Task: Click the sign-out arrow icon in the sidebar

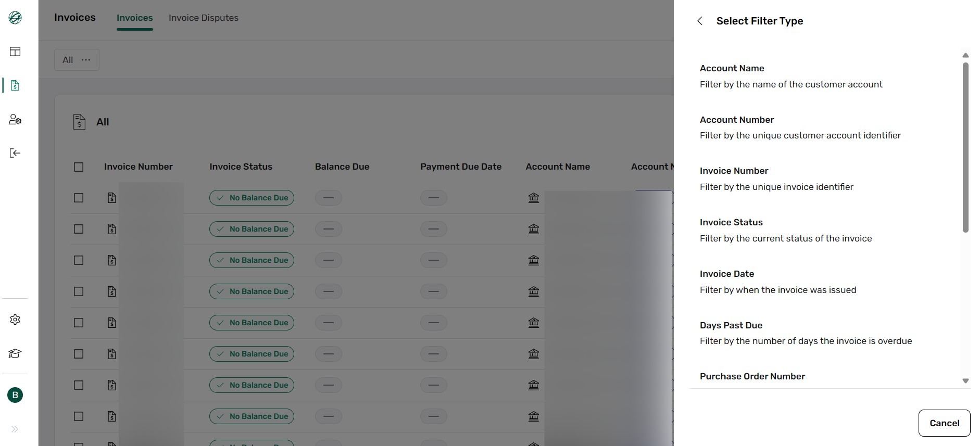Action: click(x=15, y=153)
